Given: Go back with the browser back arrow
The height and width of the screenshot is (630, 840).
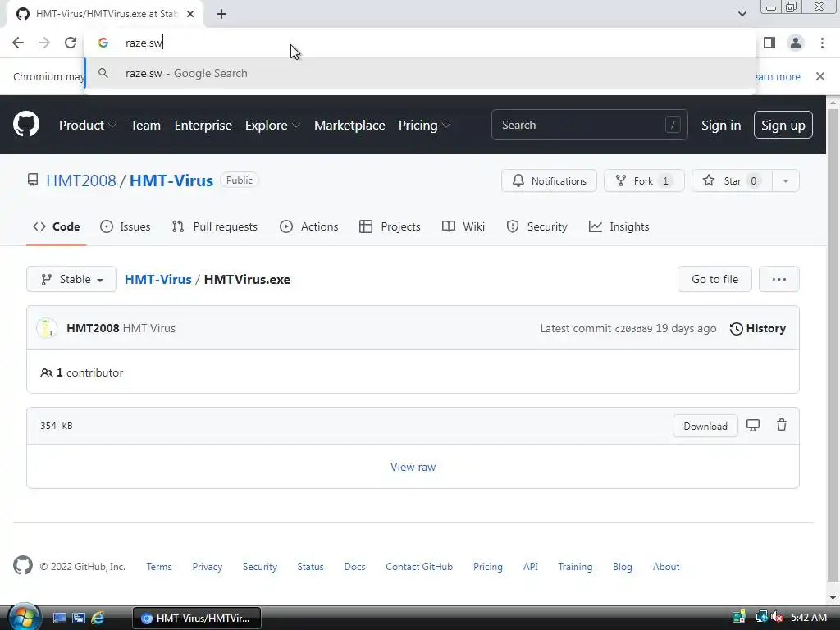Looking at the screenshot, I should [x=18, y=43].
